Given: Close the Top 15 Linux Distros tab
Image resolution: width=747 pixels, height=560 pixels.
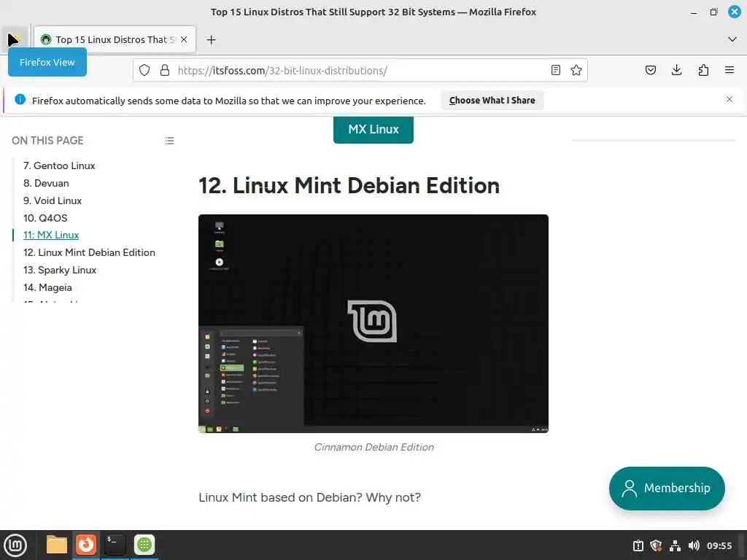Looking at the screenshot, I should click(184, 39).
